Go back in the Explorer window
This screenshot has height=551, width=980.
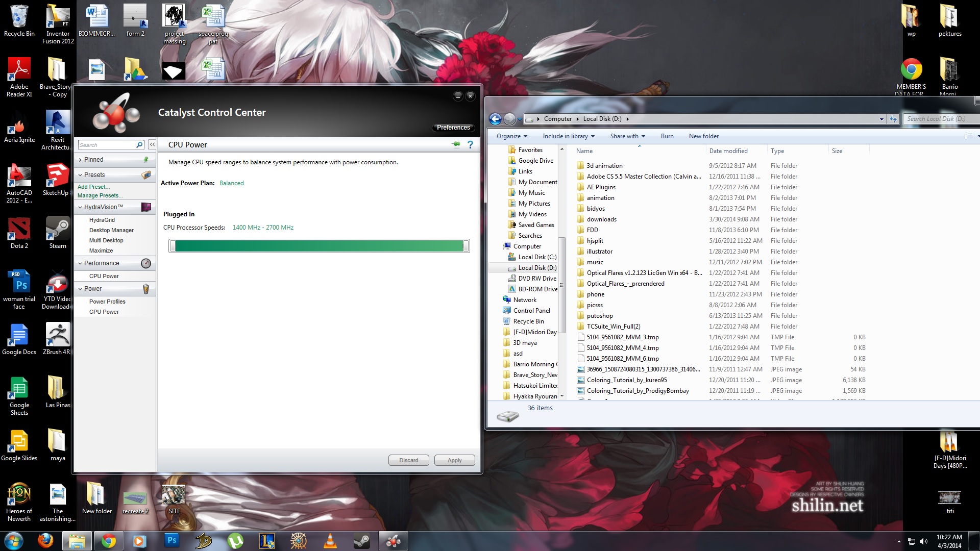[x=495, y=119]
